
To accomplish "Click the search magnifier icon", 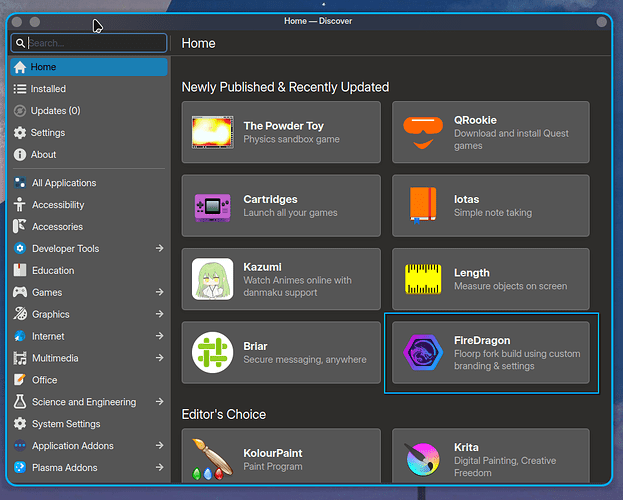I will click(x=20, y=43).
